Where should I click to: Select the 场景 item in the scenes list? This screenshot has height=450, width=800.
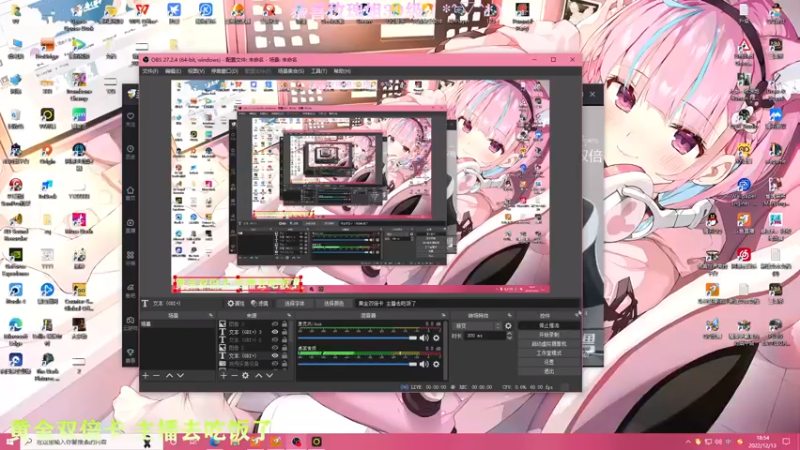coord(178,324)
